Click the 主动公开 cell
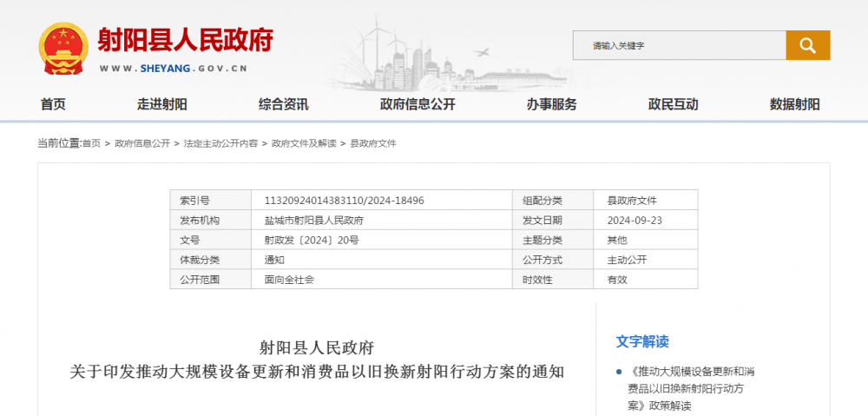868x416 pixels. click(628, 260)
